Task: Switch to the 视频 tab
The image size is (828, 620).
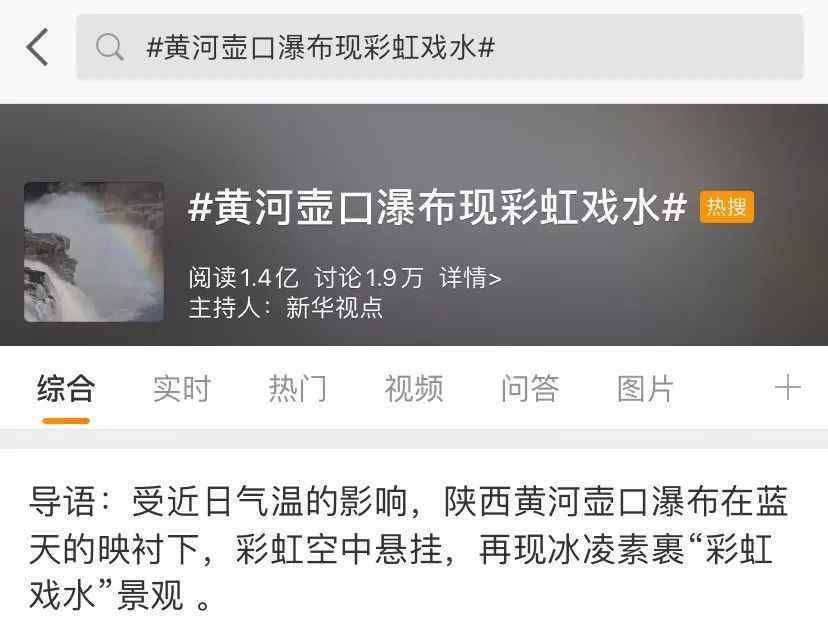Action: 413,388
